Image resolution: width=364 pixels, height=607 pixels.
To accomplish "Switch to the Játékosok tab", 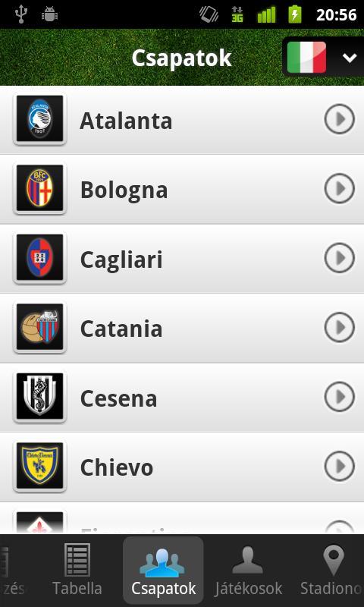I will tap(248, 570).
